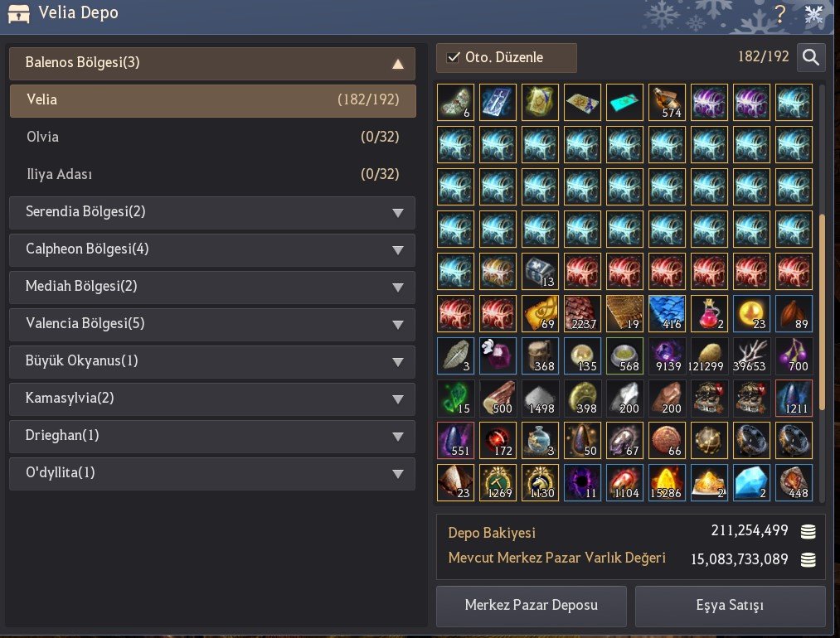
Task: Expand the Serendia Bölgesi(2) region
Action: point(212,212)
